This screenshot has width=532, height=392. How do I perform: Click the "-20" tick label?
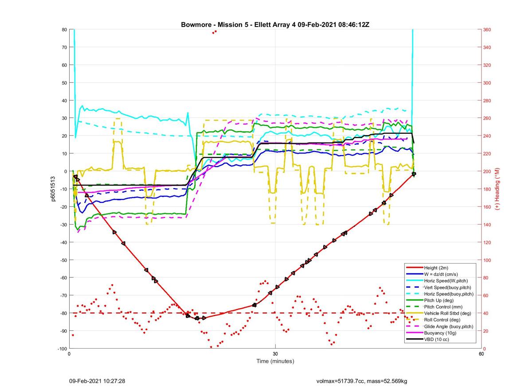[63, 207]
